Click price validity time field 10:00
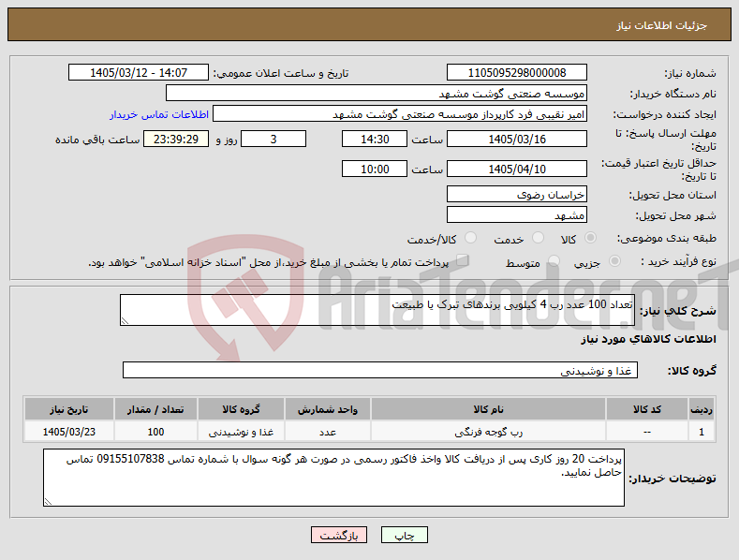739x560 pixels. [x=375, y=169]
